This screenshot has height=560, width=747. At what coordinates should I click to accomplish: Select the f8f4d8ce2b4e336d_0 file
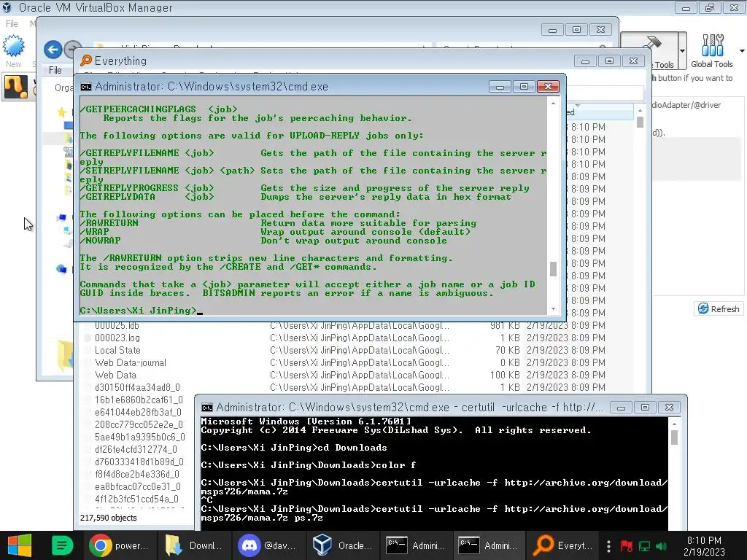tap(137, 474)
